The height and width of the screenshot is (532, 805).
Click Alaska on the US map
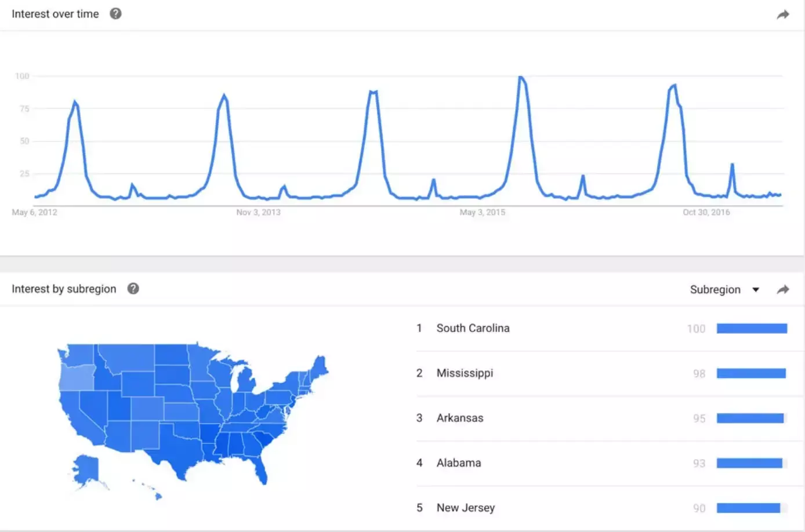pos(87,469)
